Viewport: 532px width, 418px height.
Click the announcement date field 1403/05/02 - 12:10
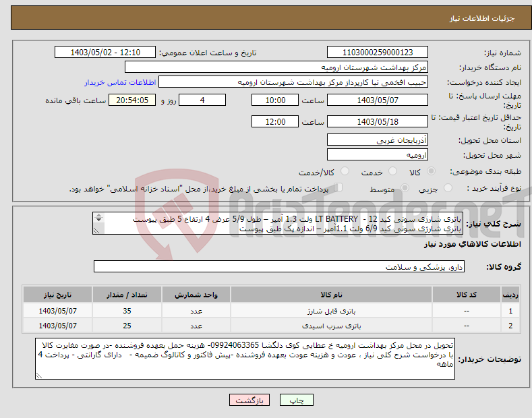(105, 53)
